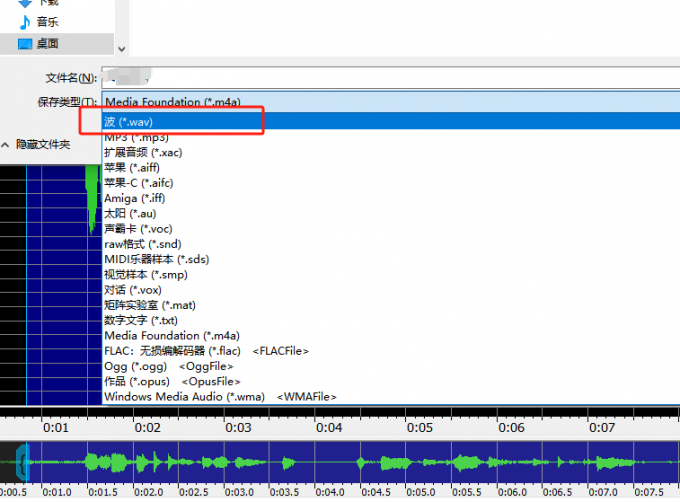Click selection start bracket in overview waveform
680x502 pixels.
[x=22, y=463]
